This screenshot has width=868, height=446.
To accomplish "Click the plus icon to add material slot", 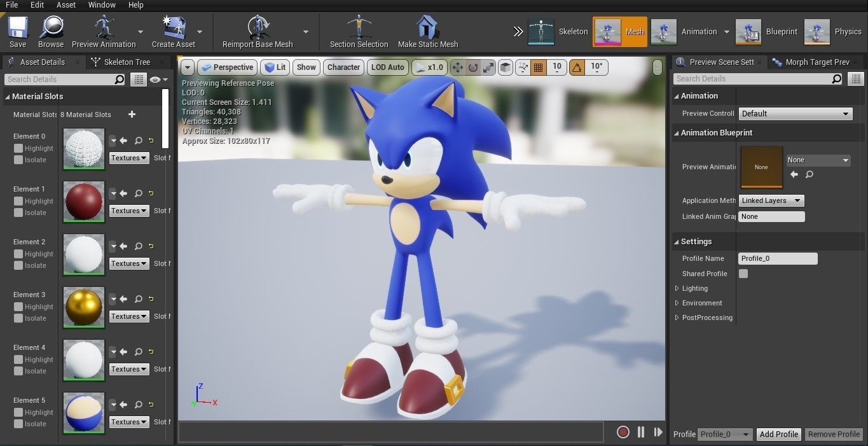I will point(132,115).
